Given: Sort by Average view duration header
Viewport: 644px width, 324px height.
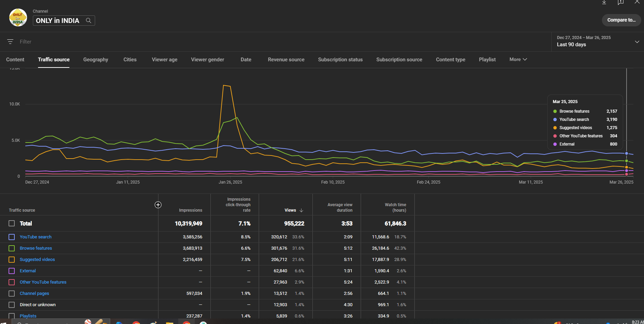Looking at the screenshot, I should click(x=340, y=208).
